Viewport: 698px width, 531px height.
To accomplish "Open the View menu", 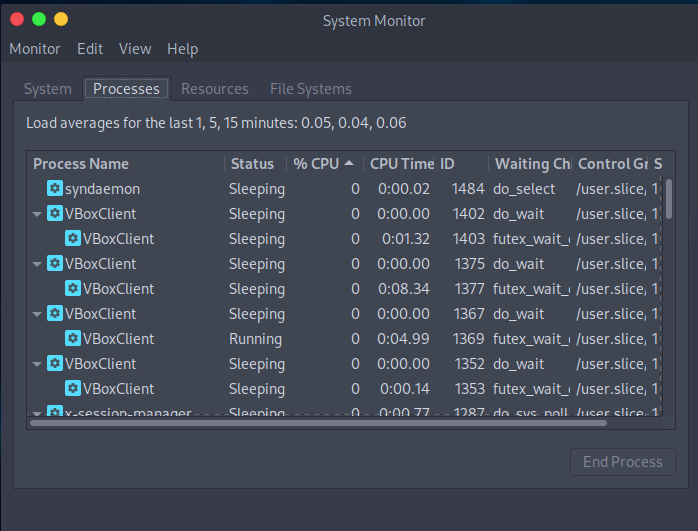I will pos(135,49).
